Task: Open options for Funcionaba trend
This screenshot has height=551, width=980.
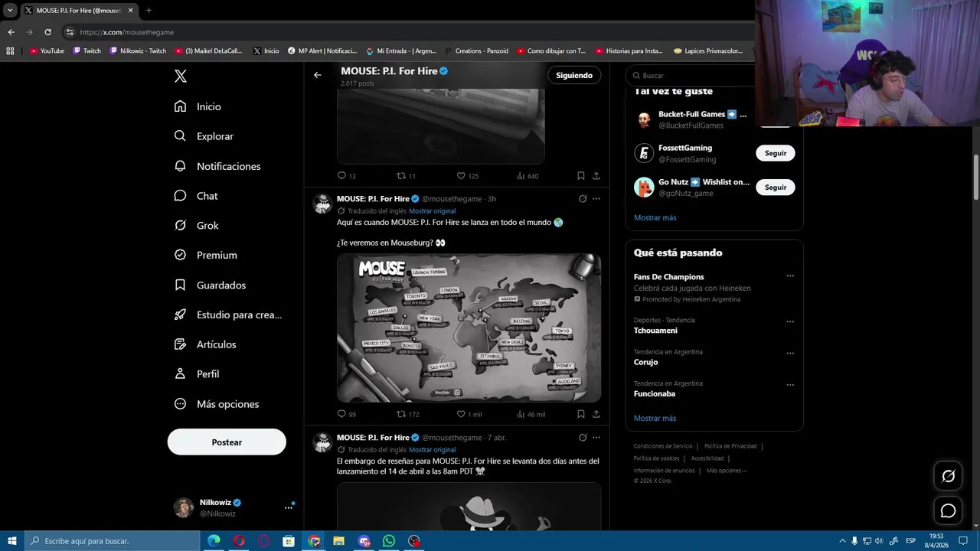Action: coord(790,385)
